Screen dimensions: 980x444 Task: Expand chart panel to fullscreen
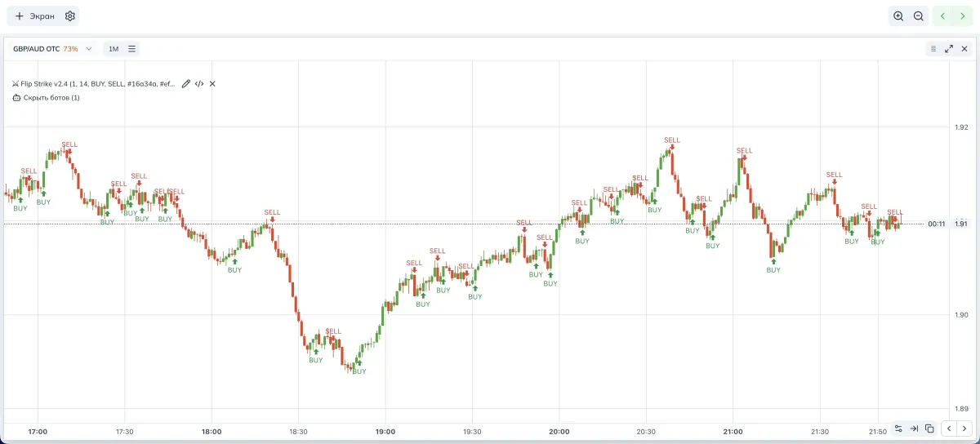point(949,49)
